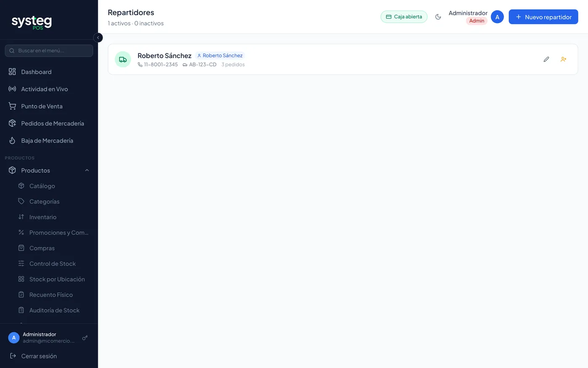Open Dashboard from the sidebar

pos(49,72)
